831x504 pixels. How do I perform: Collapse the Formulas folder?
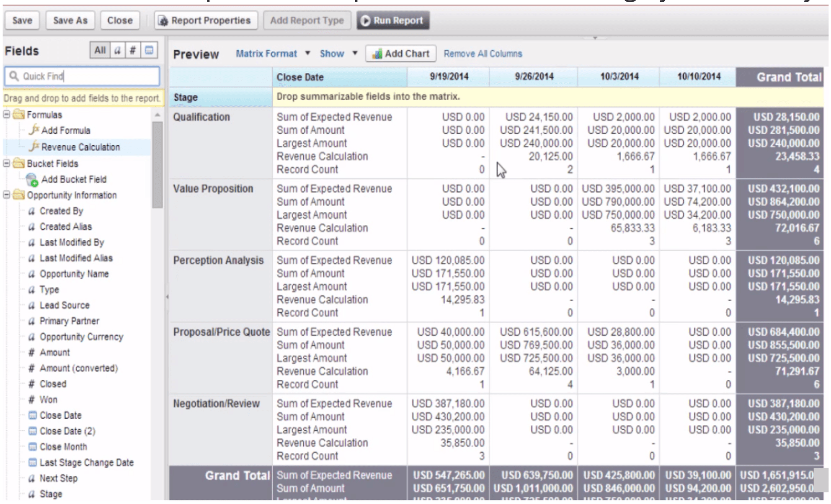click(7, 114)
